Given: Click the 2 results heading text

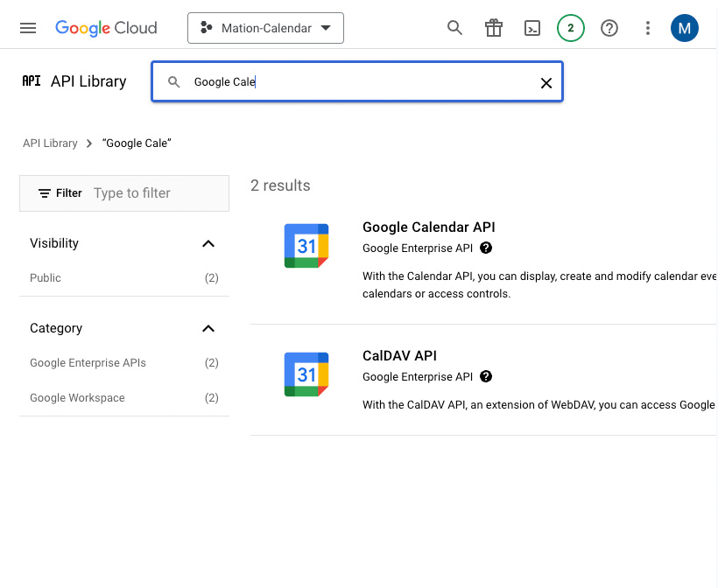Looking at the screenshot, I should coord(280,185).
